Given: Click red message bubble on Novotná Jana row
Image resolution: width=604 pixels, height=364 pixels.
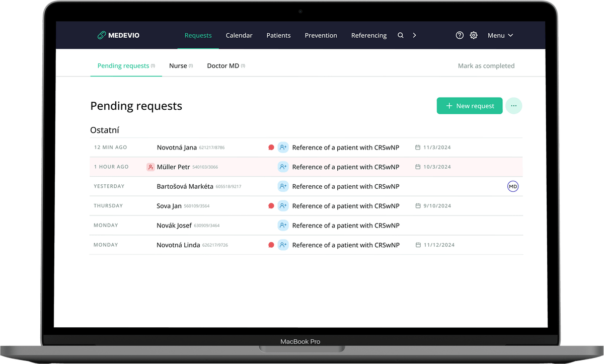Looking at the screenshot, I should tap(271, 148).
